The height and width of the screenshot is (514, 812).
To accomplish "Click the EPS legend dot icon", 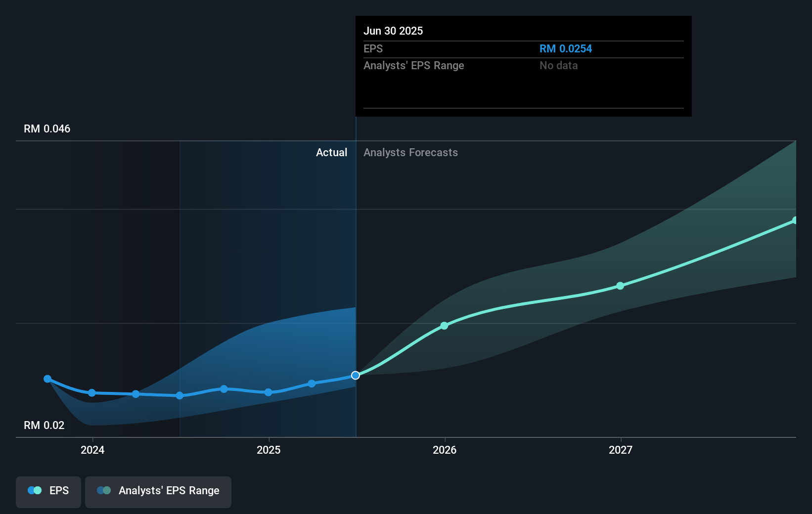I will point(34,490).
